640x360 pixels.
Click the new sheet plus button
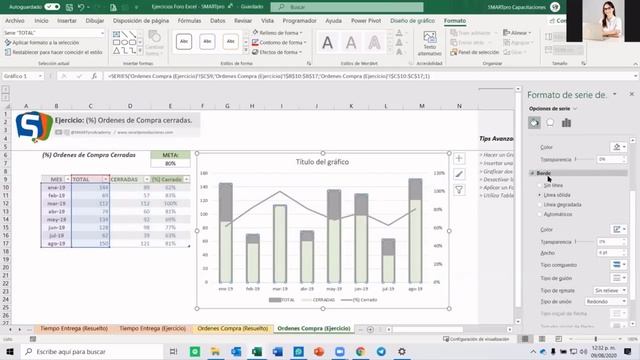pos(370,329)
